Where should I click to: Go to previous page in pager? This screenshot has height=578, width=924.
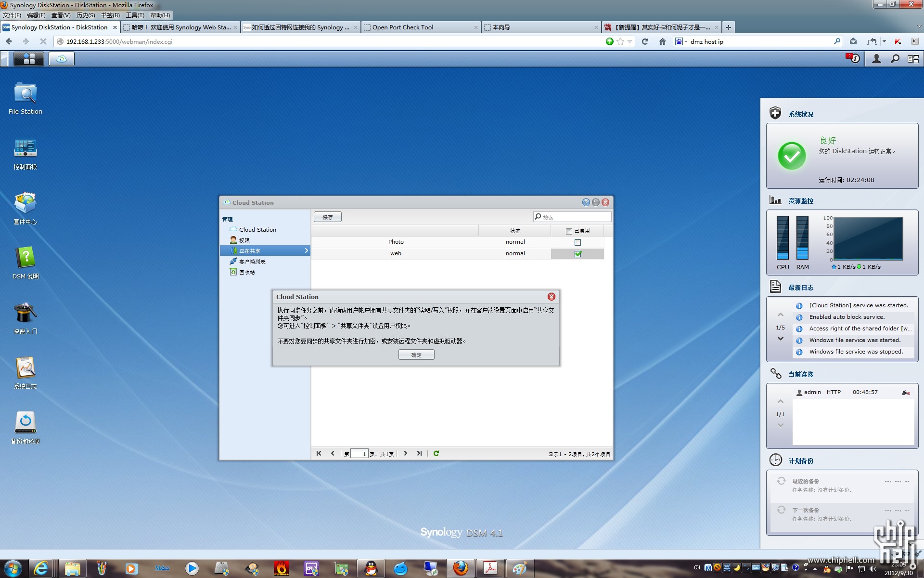pyautogui.click(x=333, y=453)
